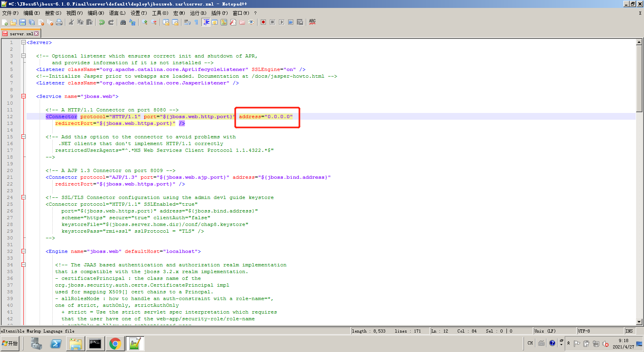Click the Zoom In magnifier icon
Viewport: 644px width, 352px height.
(x=145, y=22)
